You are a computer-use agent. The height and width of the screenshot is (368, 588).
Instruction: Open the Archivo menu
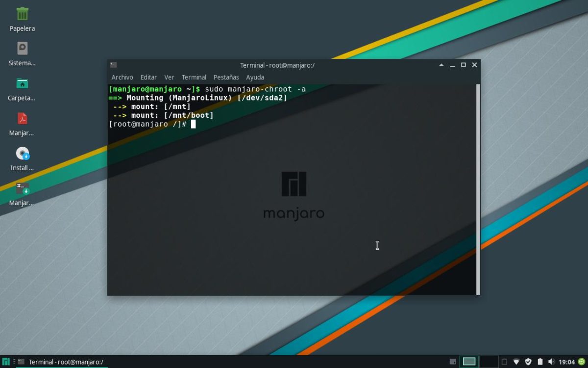pos(122,77)
